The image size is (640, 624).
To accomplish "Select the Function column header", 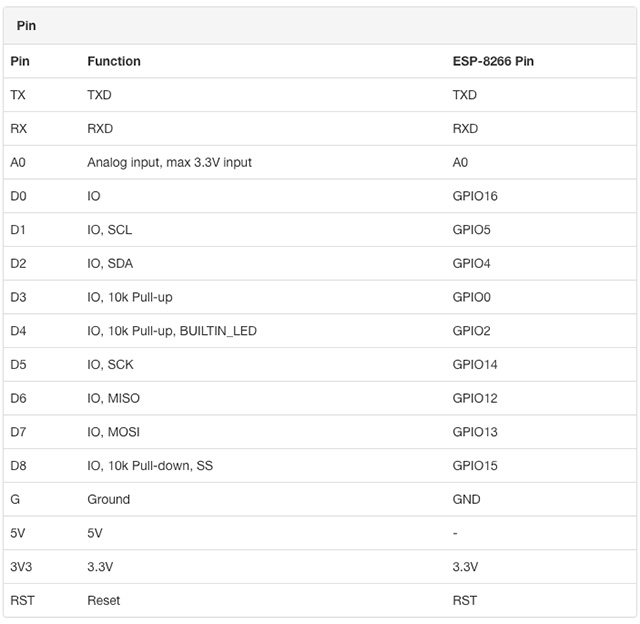I will (x=114, y=61).
